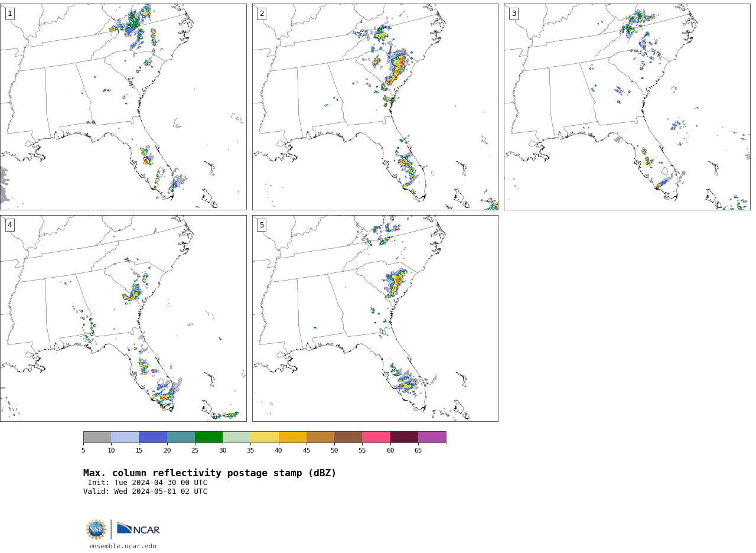Viewport: 756px width, 553px height.
Task: Click the panel number 2 label
Action: coord(262,14)
